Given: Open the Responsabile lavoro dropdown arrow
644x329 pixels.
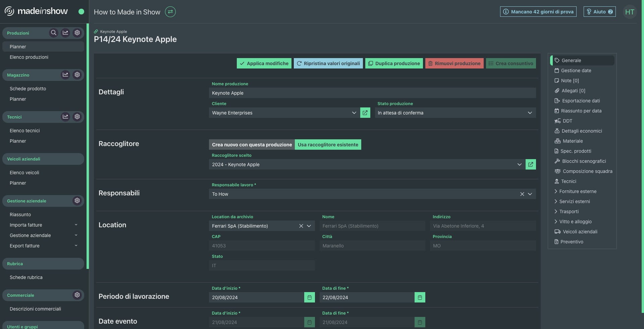Looking at the screenshot, I should [x=530, y=194].
